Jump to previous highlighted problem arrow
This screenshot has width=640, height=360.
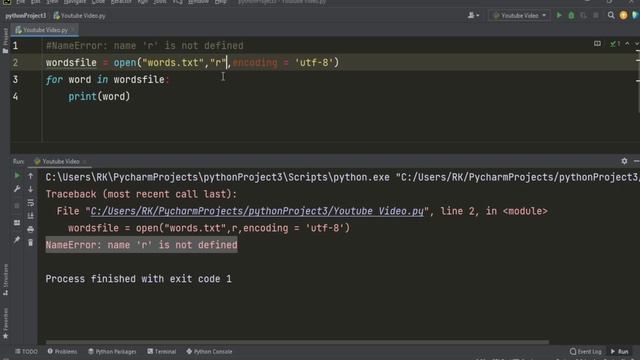[627, 44]
